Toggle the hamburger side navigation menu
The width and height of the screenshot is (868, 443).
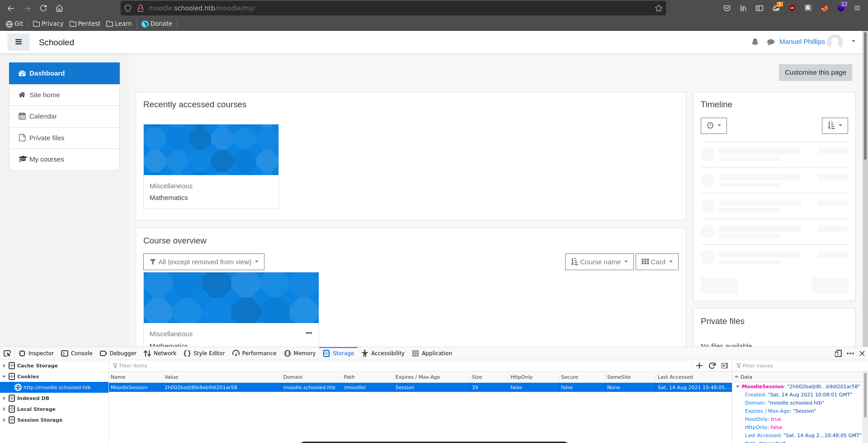point(19,42)
